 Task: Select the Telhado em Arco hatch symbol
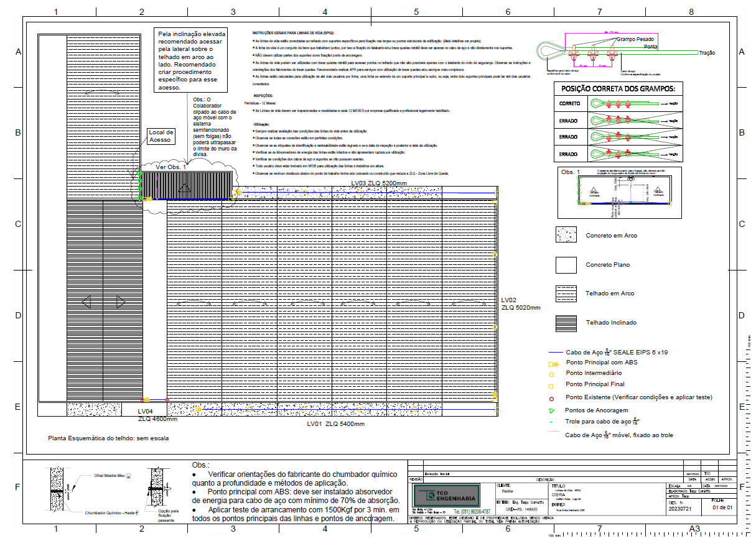coord(566,294)
